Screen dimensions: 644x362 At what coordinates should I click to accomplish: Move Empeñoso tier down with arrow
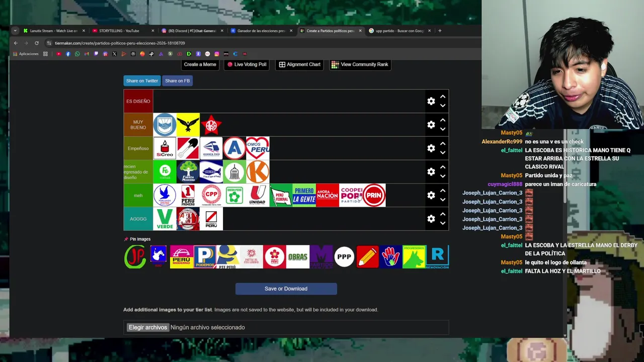[x=443, y=153]
